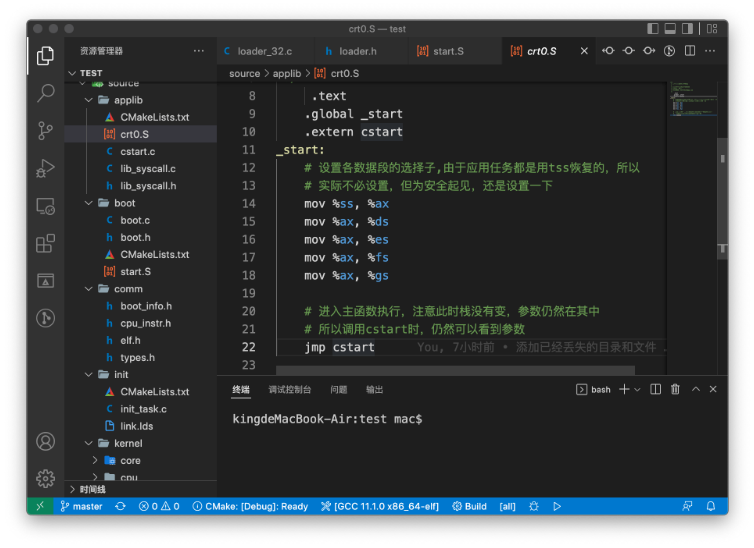Open the Search view in activity bar

45,93
